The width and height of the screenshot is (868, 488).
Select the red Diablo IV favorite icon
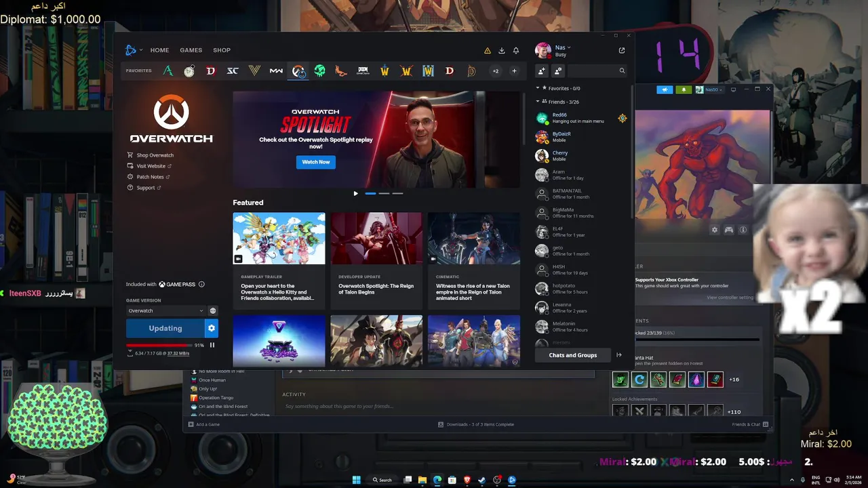[211, 70]
